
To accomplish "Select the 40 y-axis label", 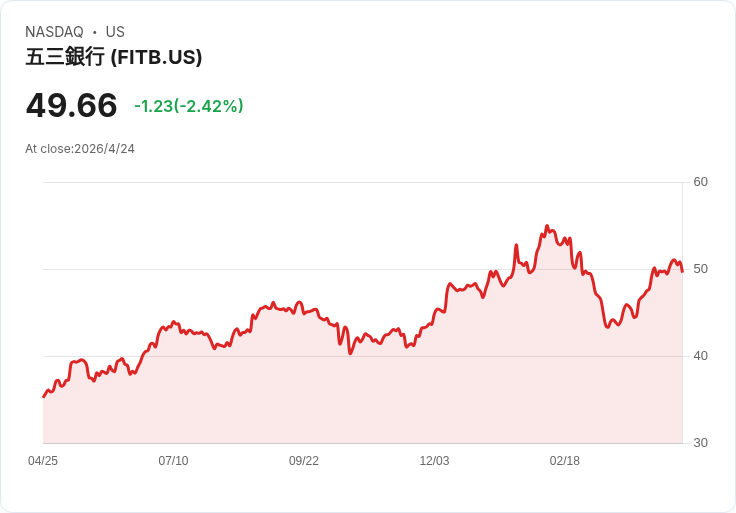I will 700,356.
